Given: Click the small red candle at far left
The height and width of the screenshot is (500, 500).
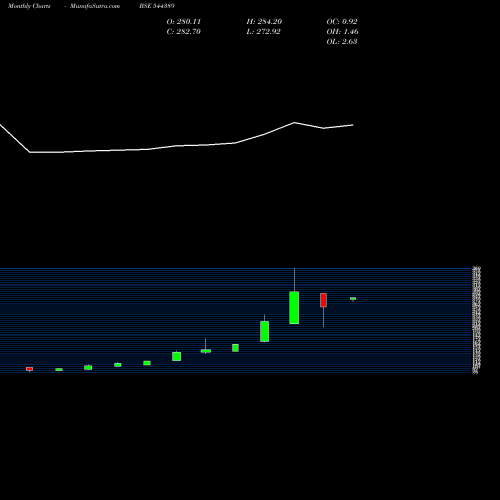Looking at the screenshot, I should 30,369.
